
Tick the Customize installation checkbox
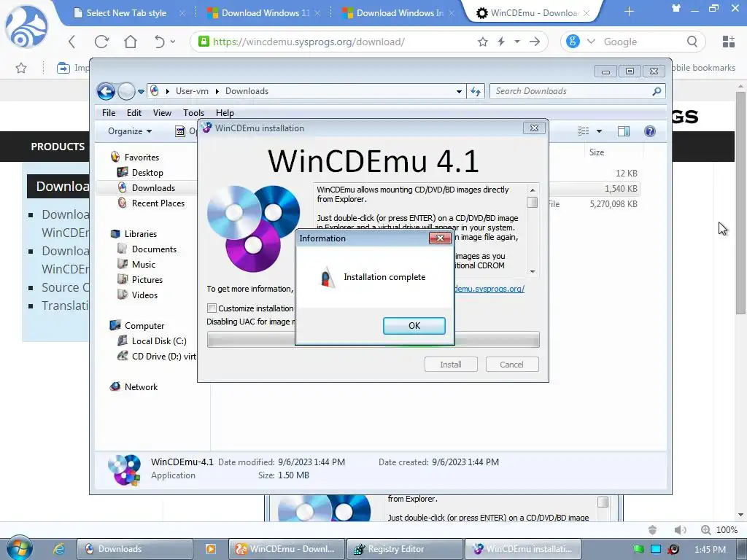[x=212, y=308]
